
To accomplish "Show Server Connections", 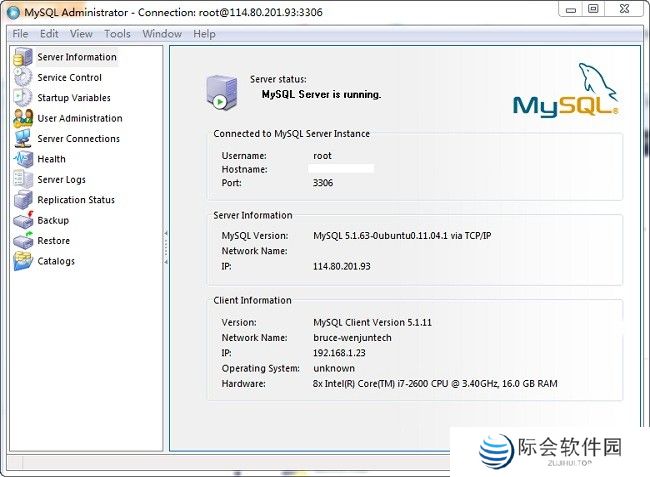I will point(78,138).
